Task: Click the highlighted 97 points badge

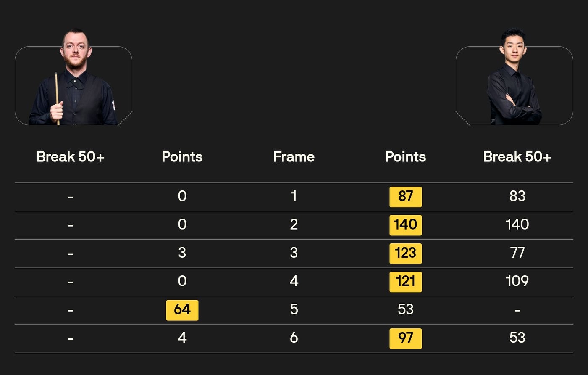Action: (405, 338)
